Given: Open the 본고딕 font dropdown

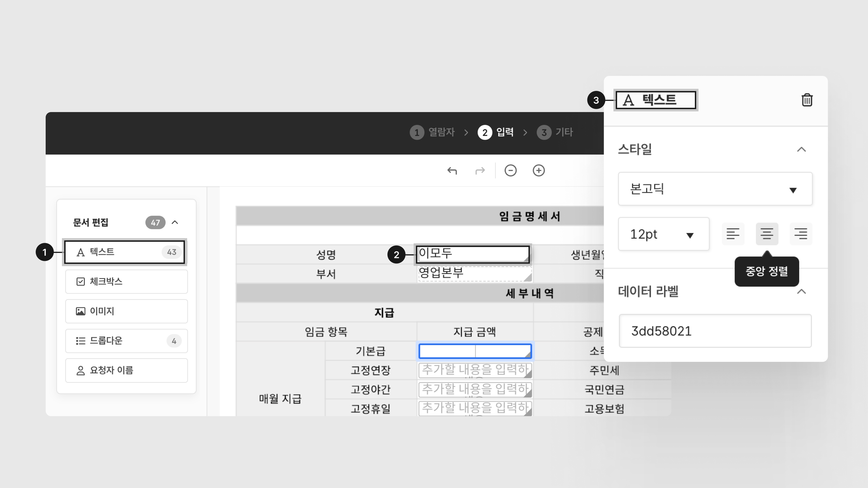Looking at the screenshot, I should 715,189.
